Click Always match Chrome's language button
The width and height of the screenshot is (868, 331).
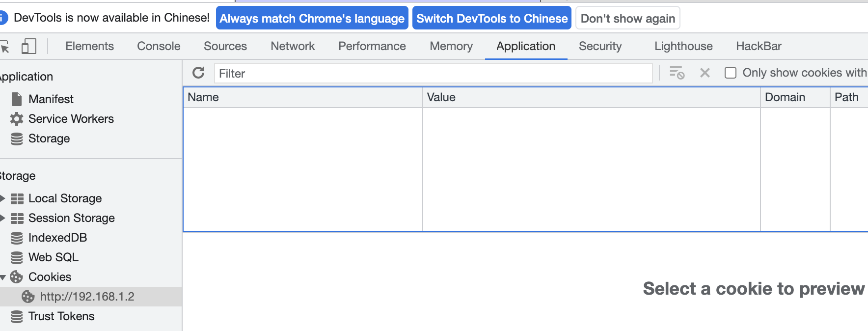312,18
